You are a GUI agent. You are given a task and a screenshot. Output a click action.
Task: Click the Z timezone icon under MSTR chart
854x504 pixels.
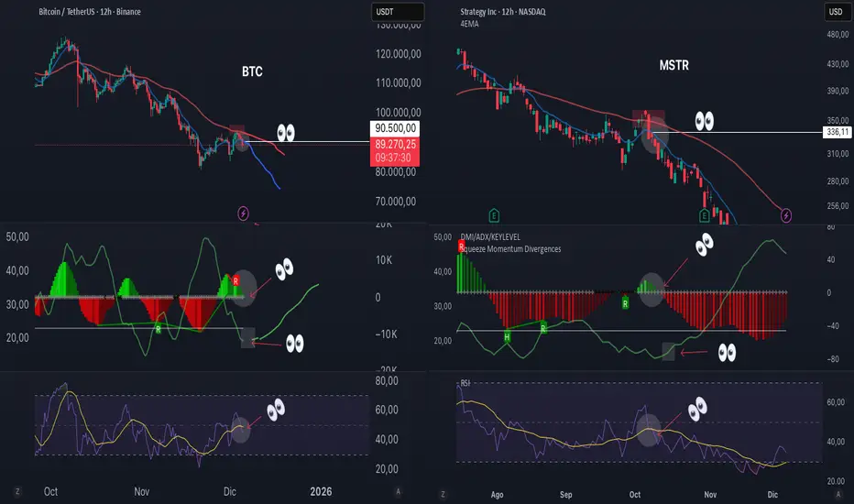(443, 494)
